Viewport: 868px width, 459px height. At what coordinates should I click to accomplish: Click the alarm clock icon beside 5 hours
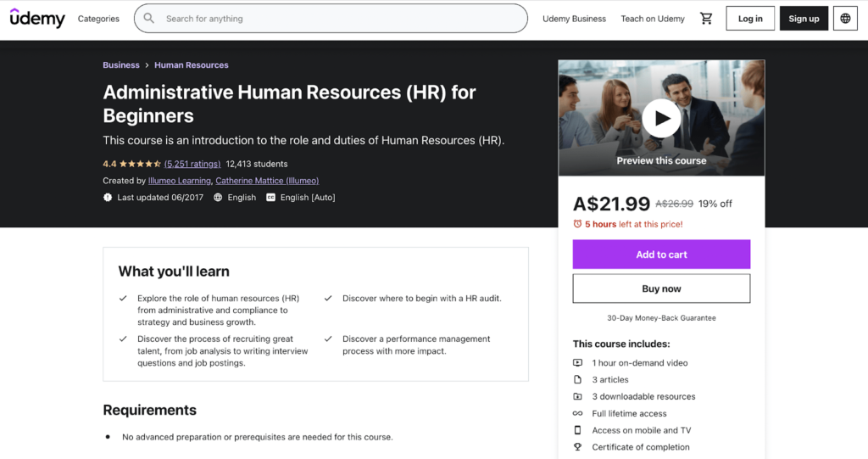point(577,224)
